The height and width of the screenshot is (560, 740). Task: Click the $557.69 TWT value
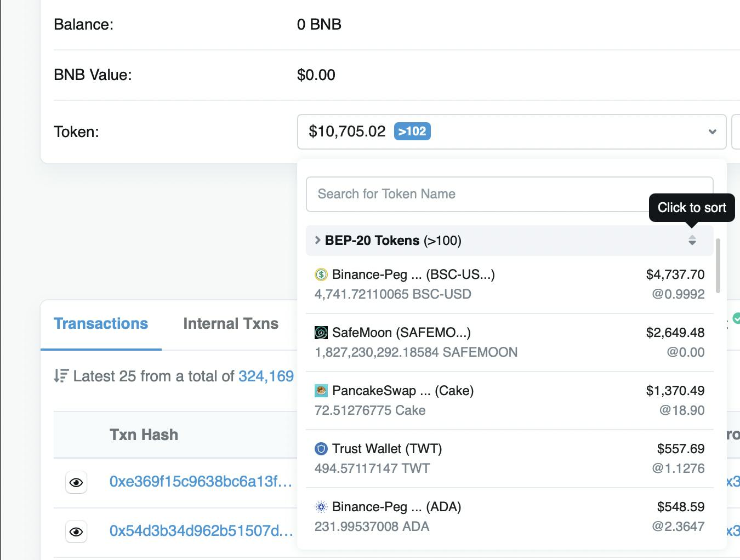point(681,449)
